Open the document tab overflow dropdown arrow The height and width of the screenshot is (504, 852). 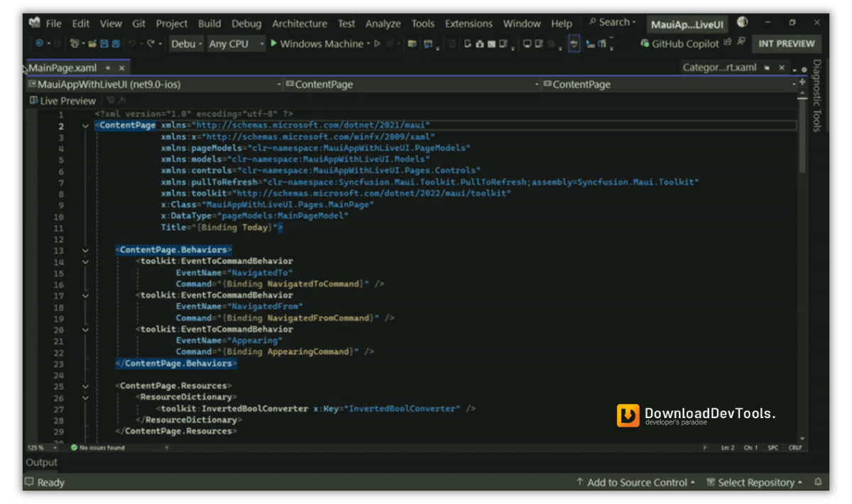click(x=794, y=69)
